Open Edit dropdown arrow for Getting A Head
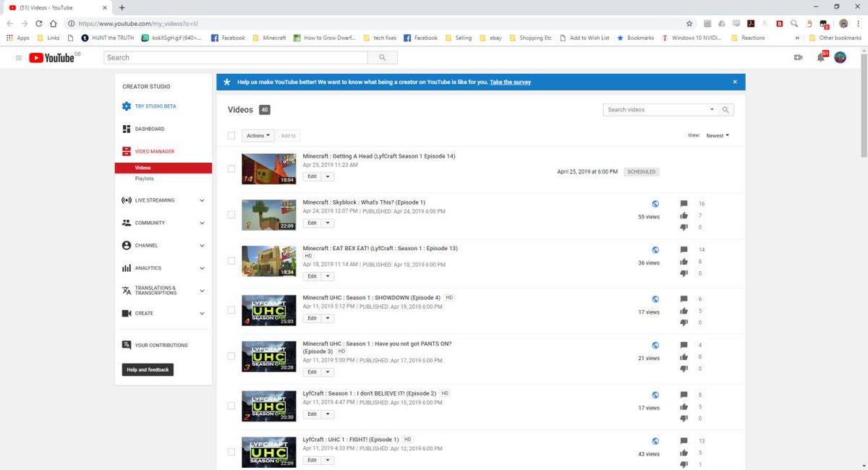This screenshot has height=470, width=868. point(328,176)
